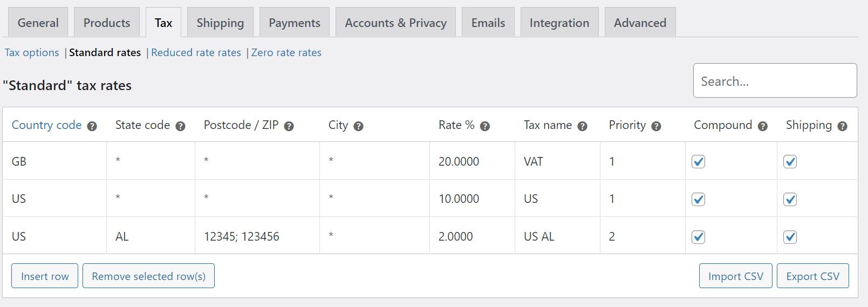Click the Compound column help icon
The height and width of the screenshot is (307, 868).
pos(763,126)
